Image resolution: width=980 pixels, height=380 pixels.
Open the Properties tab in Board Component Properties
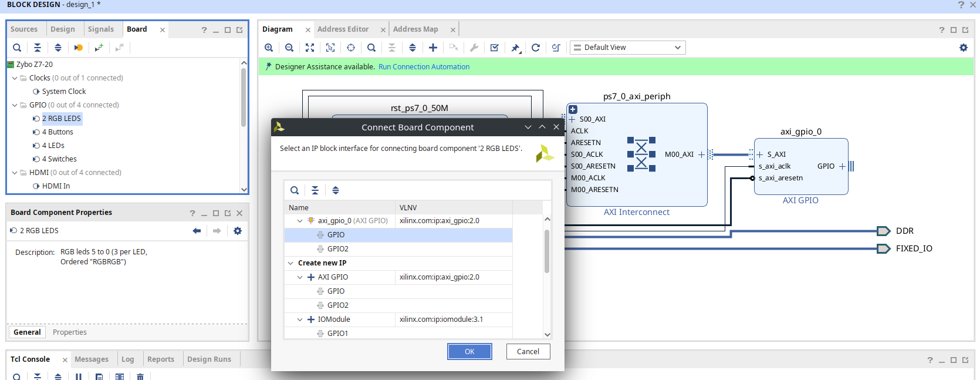pyautogui.click(x=70, y=332)
